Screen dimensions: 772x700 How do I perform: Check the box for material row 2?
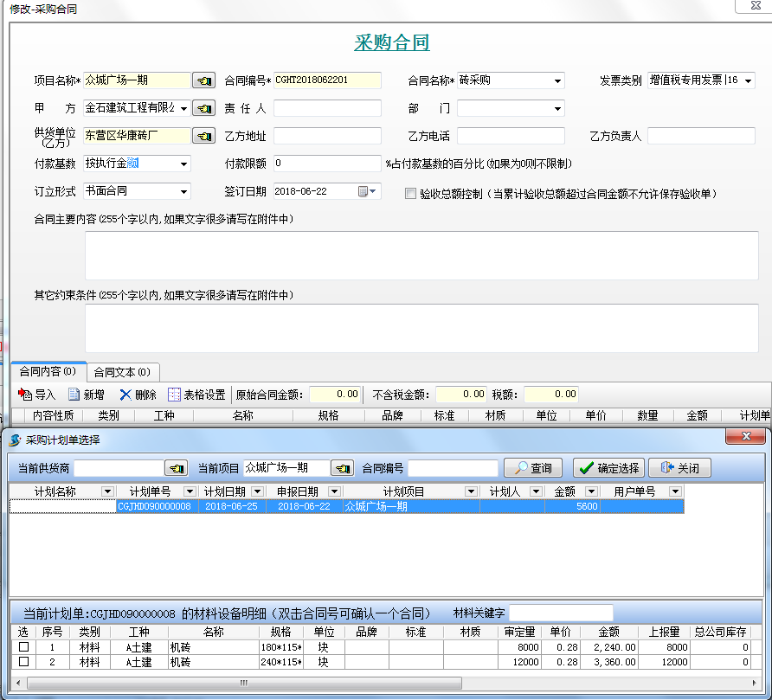[x=23, y=662]
